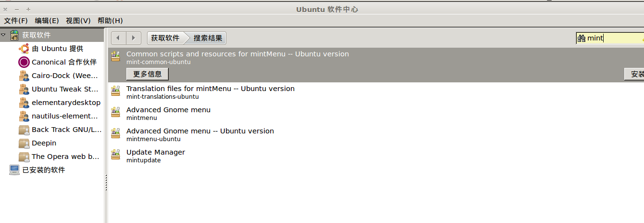This screenshot has width=644, height=223.
Task: Click the Deepin repository icon
Action: (24, 143)
